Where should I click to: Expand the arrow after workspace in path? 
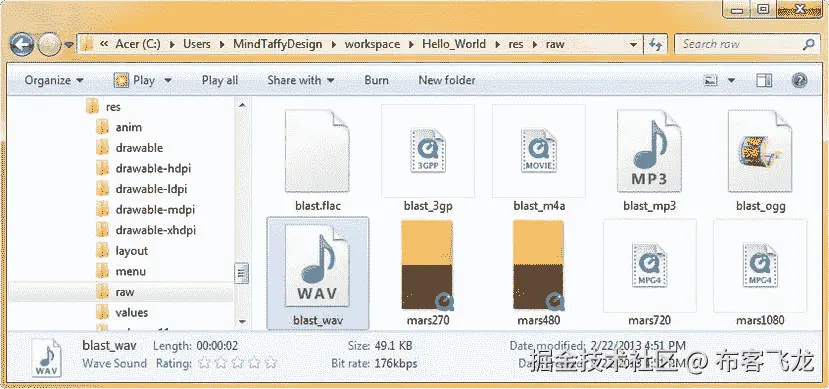pyautogui.click(x=411, y=45)
